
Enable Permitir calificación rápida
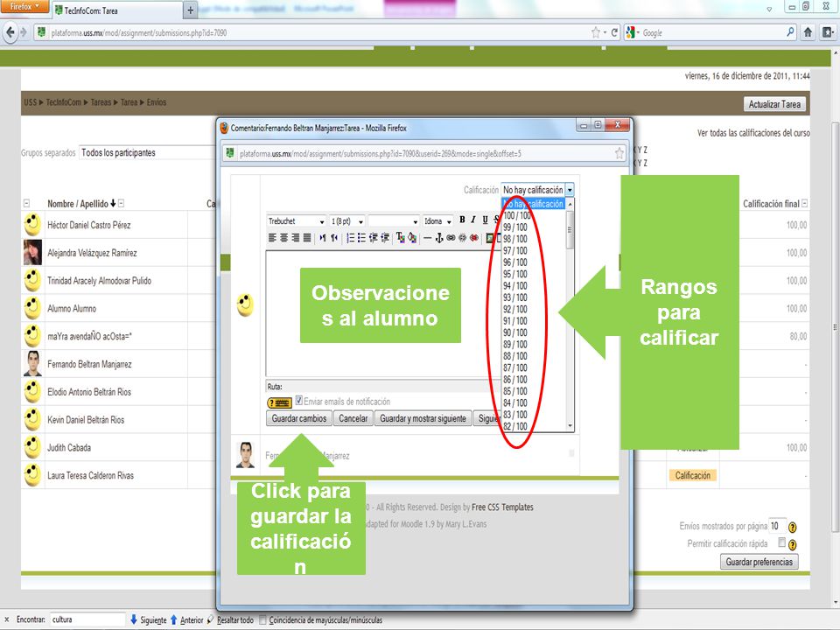pos(781,542)
